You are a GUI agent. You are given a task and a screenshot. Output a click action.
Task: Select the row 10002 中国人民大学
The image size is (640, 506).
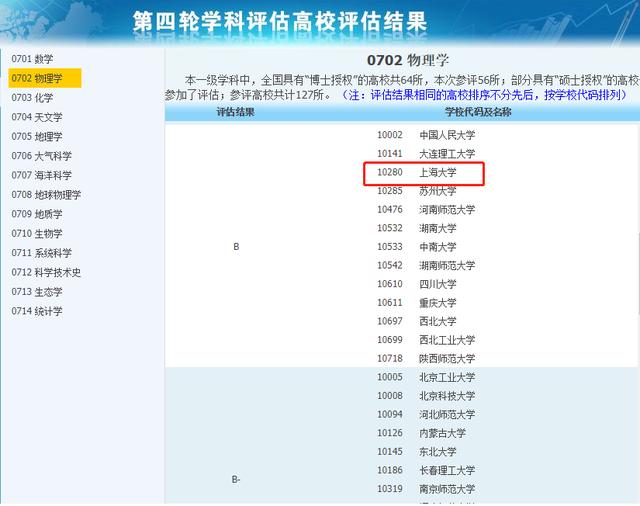click(x=426, y=135)
